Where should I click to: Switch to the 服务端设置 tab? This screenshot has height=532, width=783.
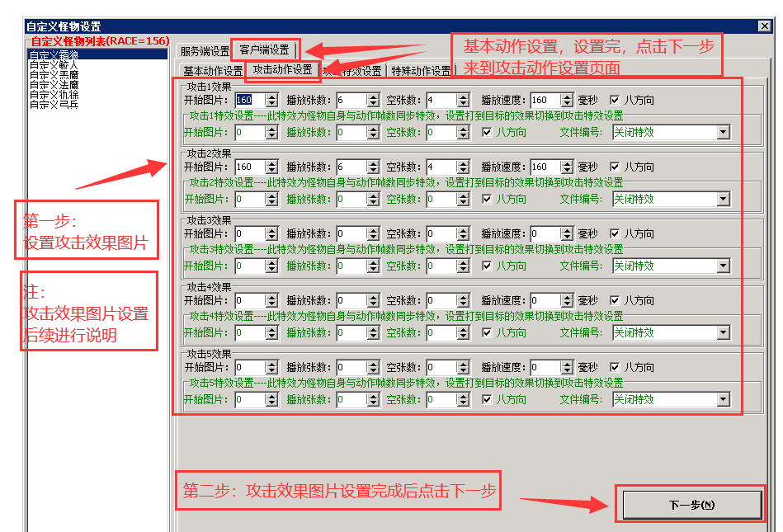[x=205, y=51]
